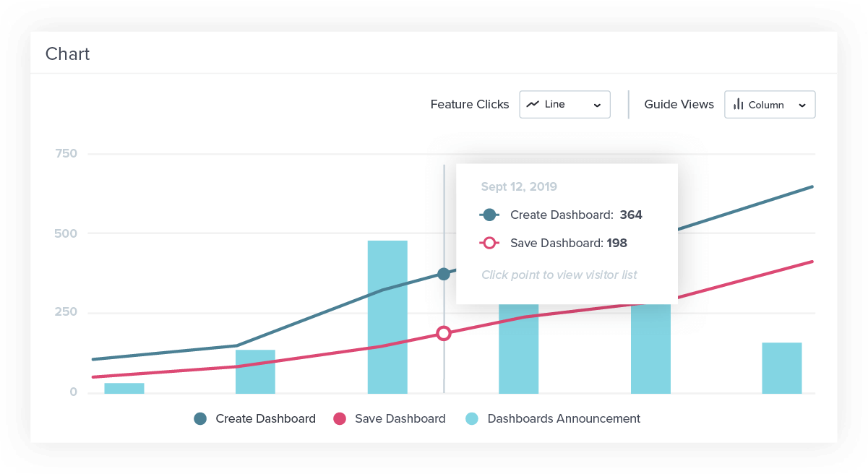Screen dimensions: 868x474
Task: Click the tallest Dashboards Announcement column
Action: click(x=387, y=316)
